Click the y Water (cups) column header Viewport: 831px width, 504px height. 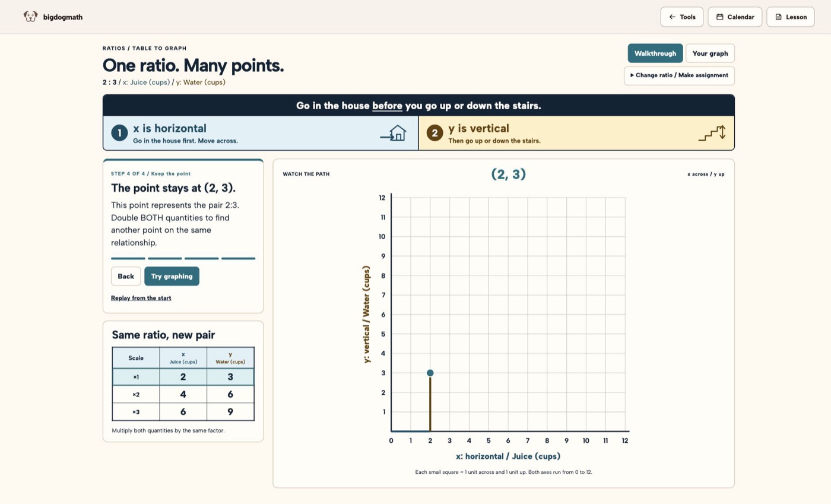230,357
